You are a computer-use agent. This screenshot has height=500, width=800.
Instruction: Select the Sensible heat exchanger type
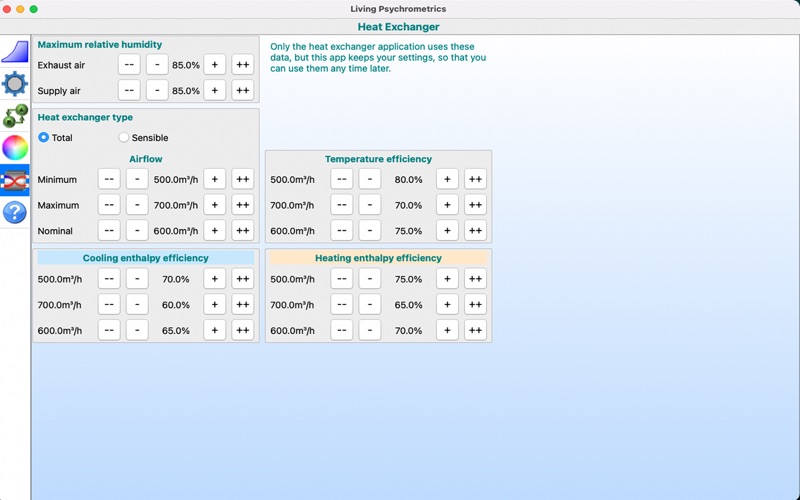pos(143,138)
